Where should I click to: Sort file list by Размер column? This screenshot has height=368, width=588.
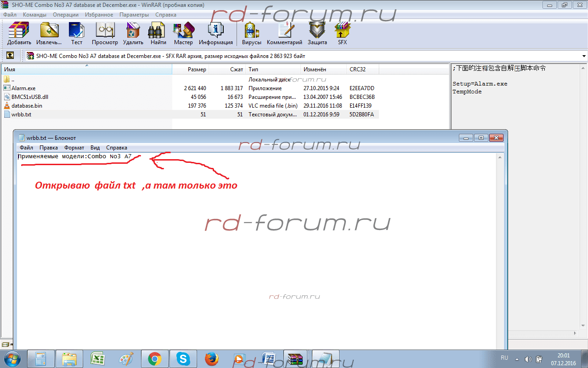pos(197,69)
